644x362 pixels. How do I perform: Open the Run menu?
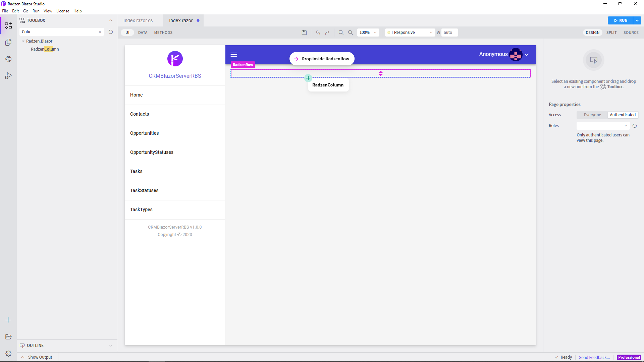(x=36, y=11)
